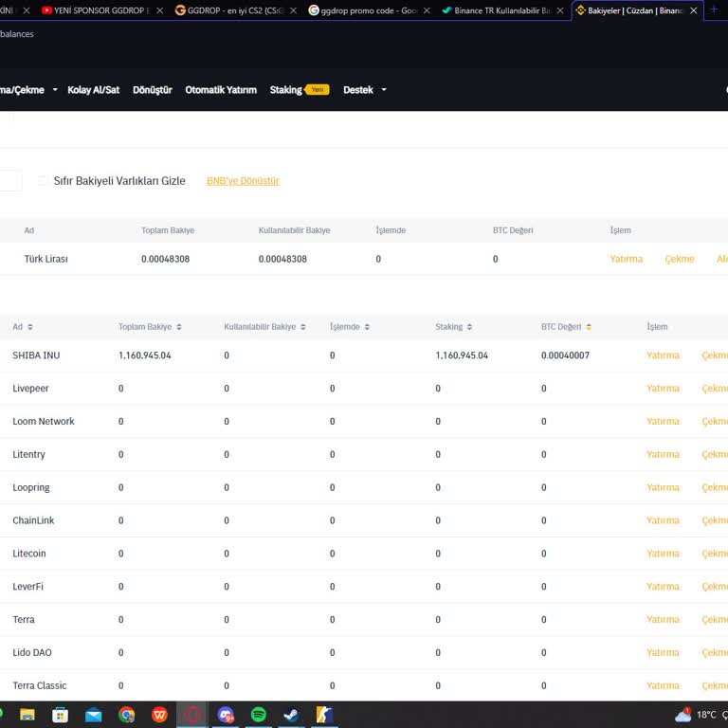Select SHIBA INU asset name
The height and width of the screenshot is (728, 728).
click(x=36, y=355)
